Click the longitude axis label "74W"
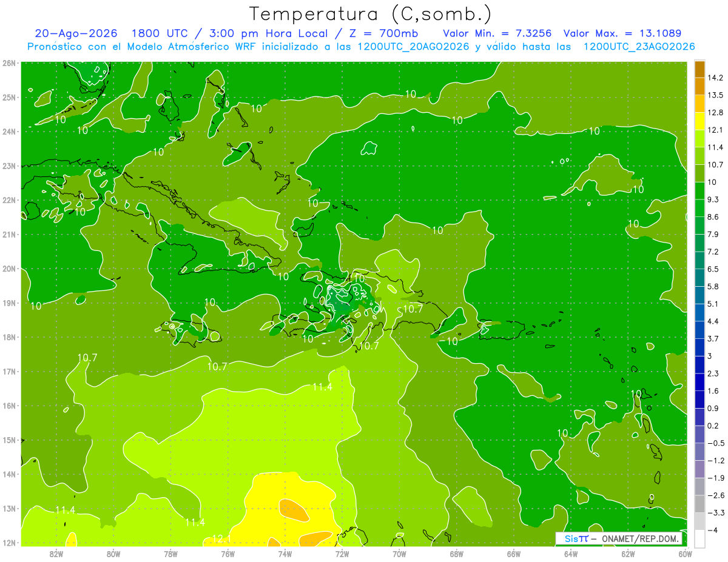 tap(285, 554)
